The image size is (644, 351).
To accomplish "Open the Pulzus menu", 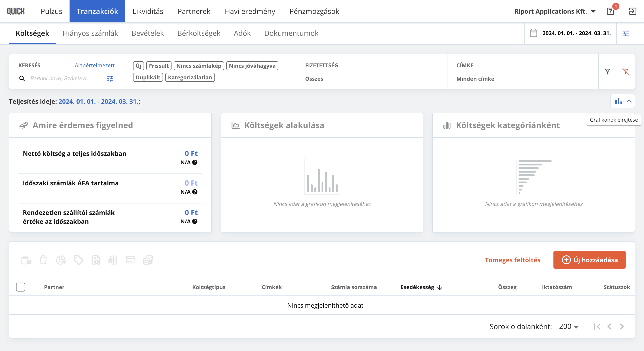I will [51, 11].
